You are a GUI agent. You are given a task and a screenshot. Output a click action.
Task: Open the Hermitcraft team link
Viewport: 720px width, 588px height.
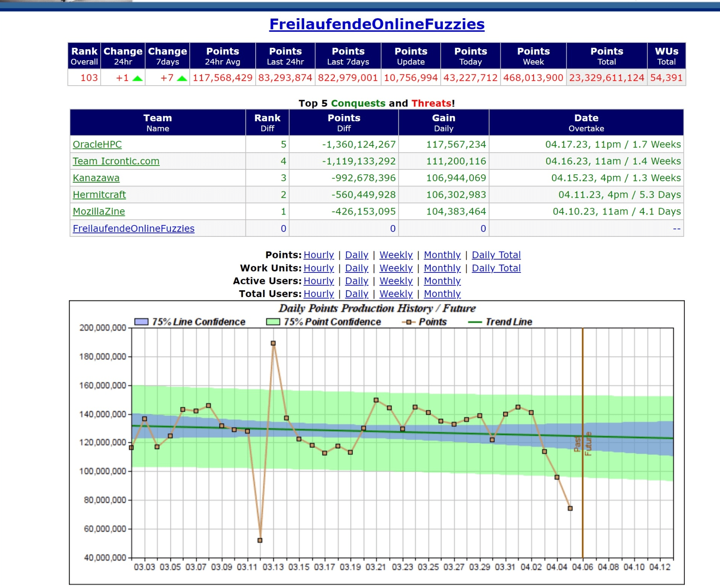coord(99,194)
